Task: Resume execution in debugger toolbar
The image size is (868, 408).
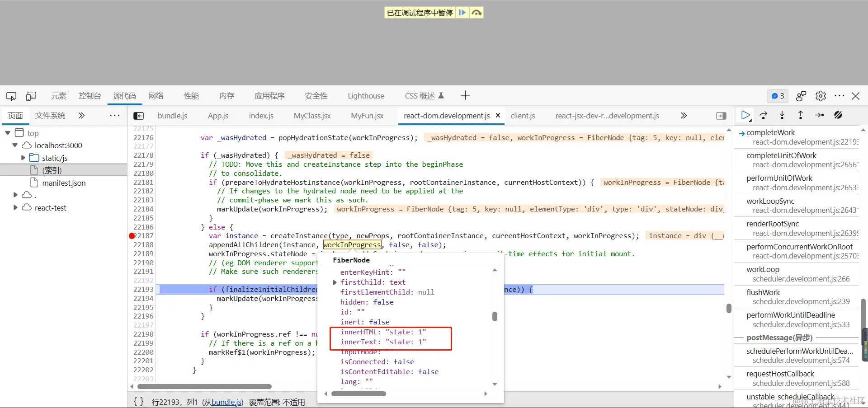Action: pos(745,115)
